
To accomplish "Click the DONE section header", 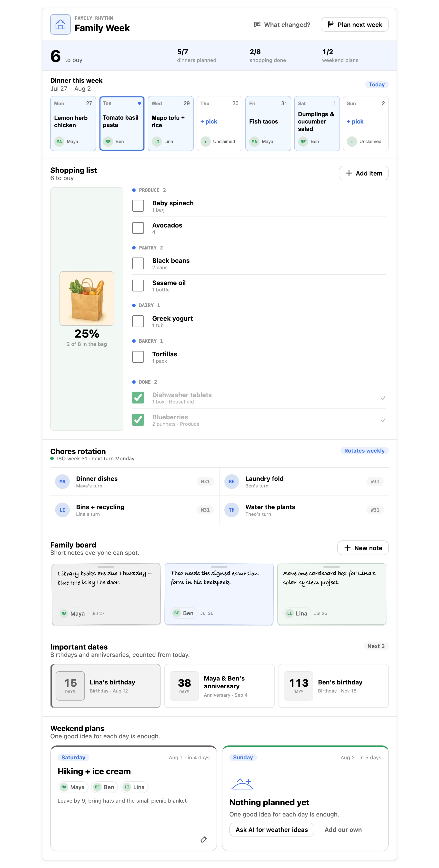I will (x=145, y=382).
